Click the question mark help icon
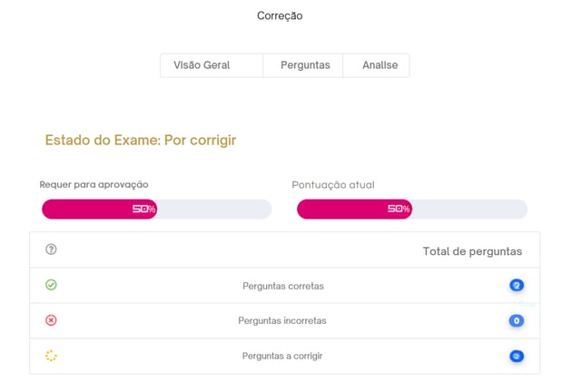Image resolution: width=572 pixels, height=392 pixels. point(51,250)
